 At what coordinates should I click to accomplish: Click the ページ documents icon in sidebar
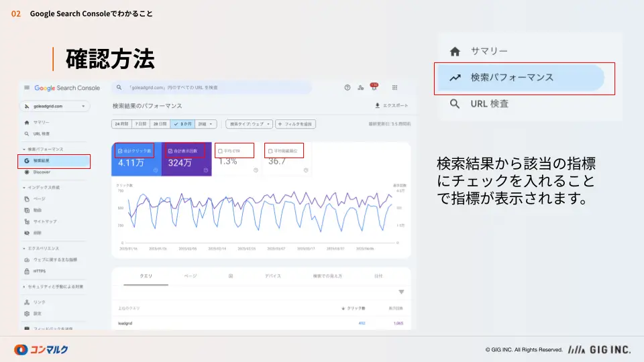pos(27,198)
